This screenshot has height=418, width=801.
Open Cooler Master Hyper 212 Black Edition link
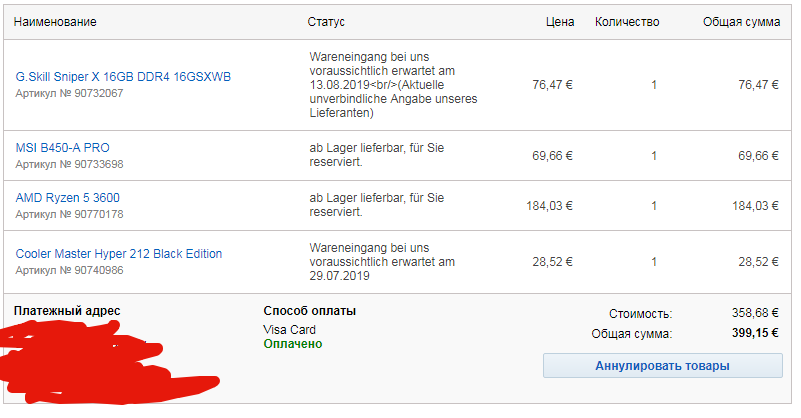click(119, 254)
